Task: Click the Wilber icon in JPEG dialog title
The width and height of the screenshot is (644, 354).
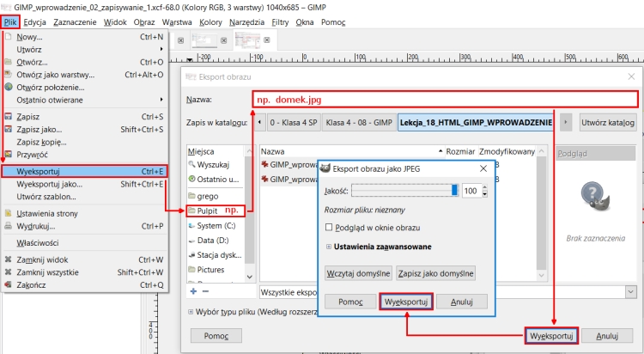Action: [x=325, y=168]
